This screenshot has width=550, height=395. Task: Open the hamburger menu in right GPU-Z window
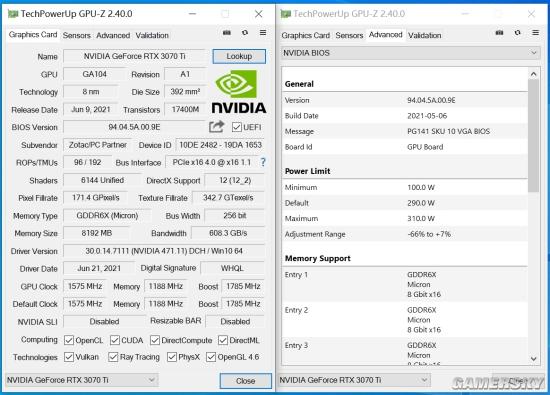535,33
